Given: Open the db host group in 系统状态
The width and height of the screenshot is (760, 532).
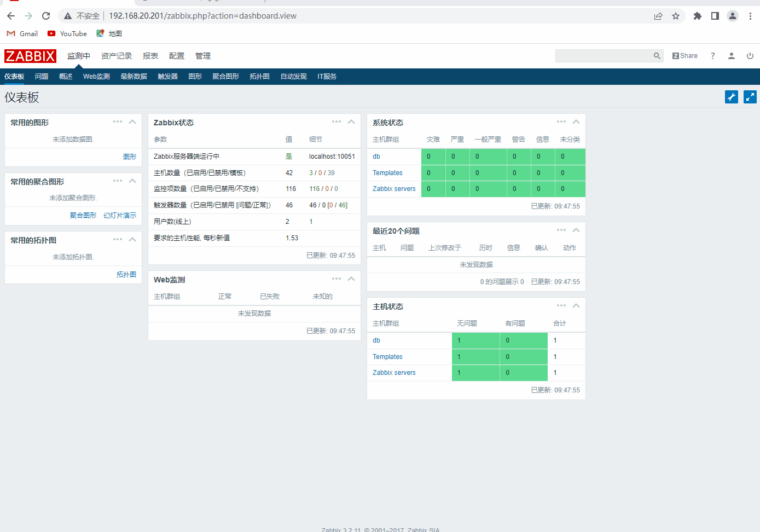Looking at the screenshot, I should (x=376, y=156).
